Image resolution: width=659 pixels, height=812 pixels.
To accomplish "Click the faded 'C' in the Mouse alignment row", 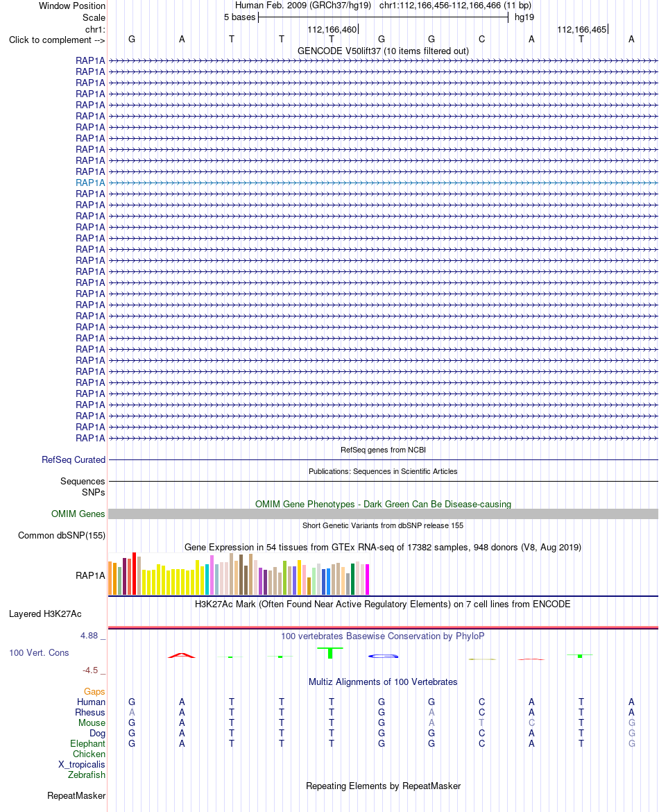I will pos(531,723).
